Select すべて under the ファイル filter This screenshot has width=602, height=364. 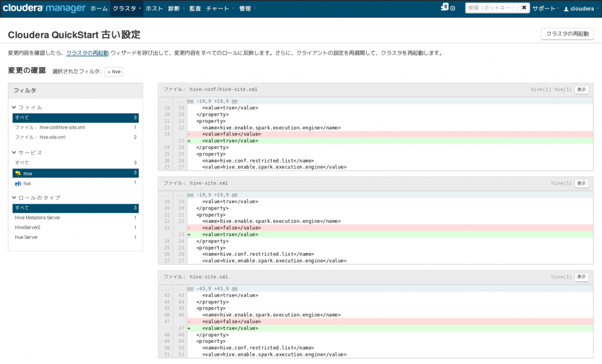coord(75,118)
